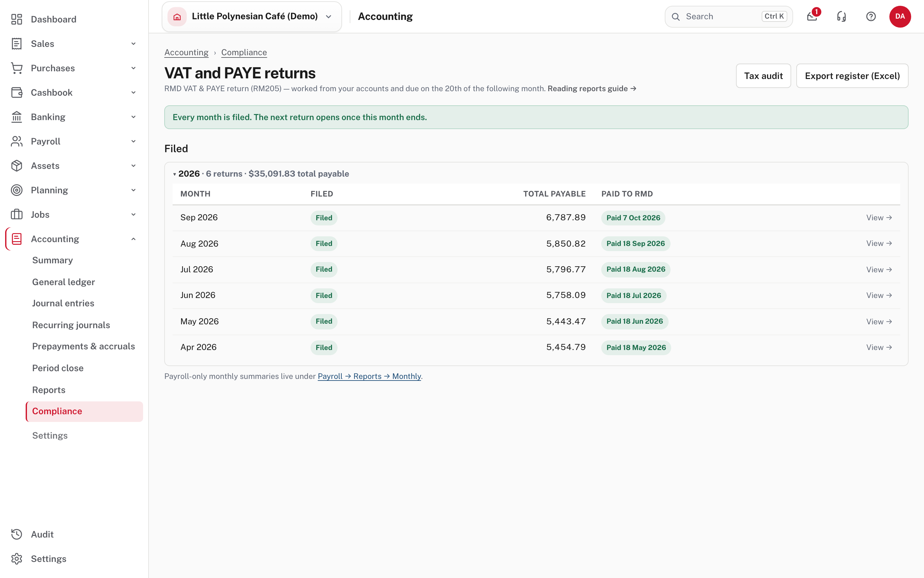Expand the Banking menu chevron
This screenshot has width=924, height=578.
[134, 117]
